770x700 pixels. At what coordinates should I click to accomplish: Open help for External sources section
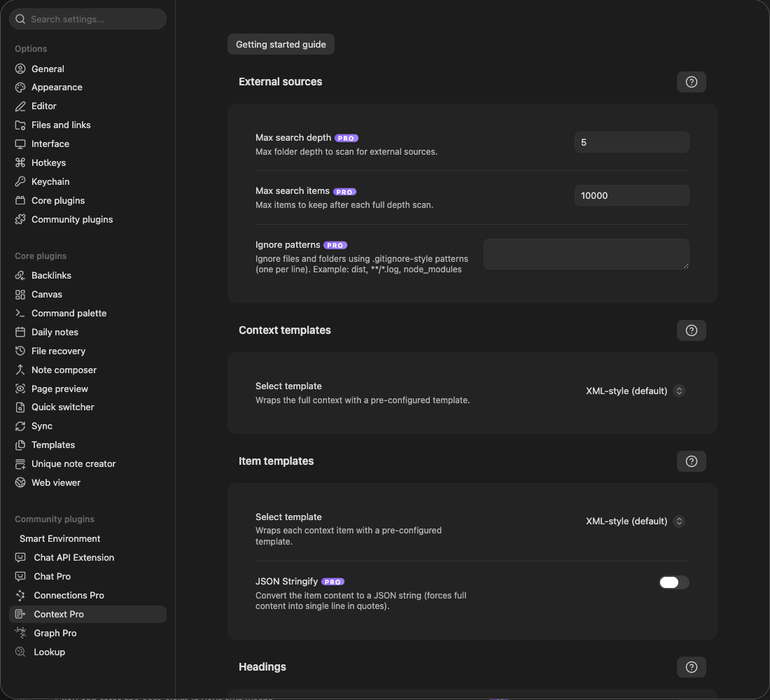pyautogui.click(x=691, y=82)
